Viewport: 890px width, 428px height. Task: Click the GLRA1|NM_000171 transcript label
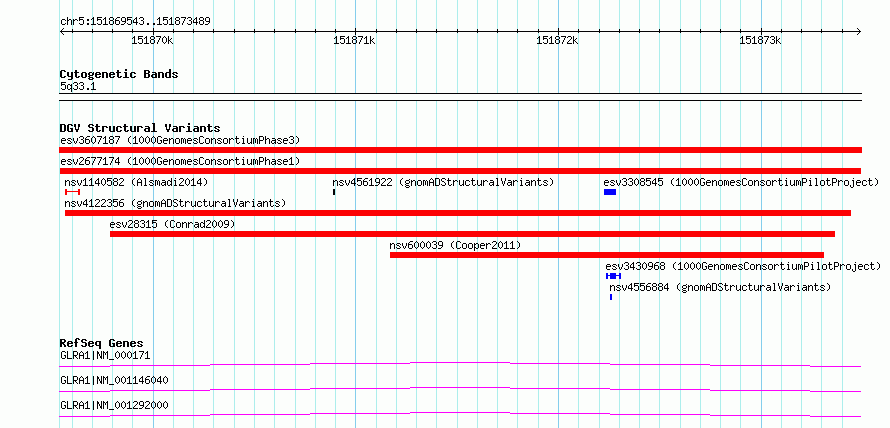105,356
